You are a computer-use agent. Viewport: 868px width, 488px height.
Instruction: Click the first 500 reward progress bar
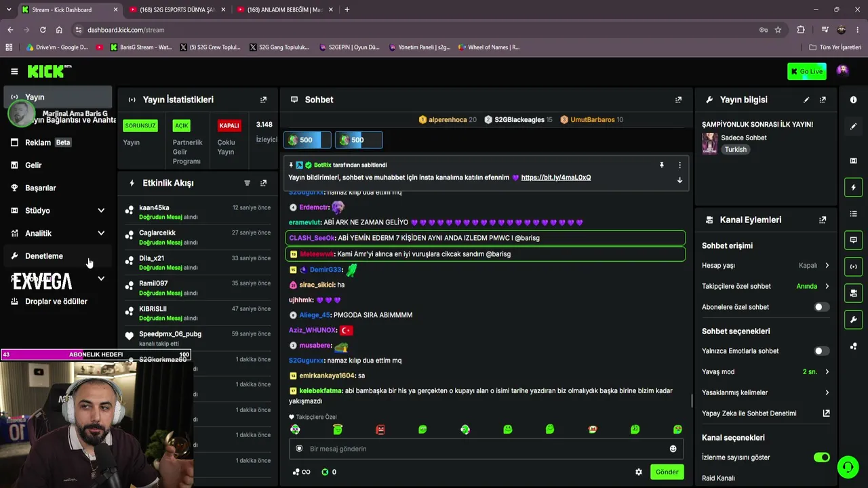307,140
